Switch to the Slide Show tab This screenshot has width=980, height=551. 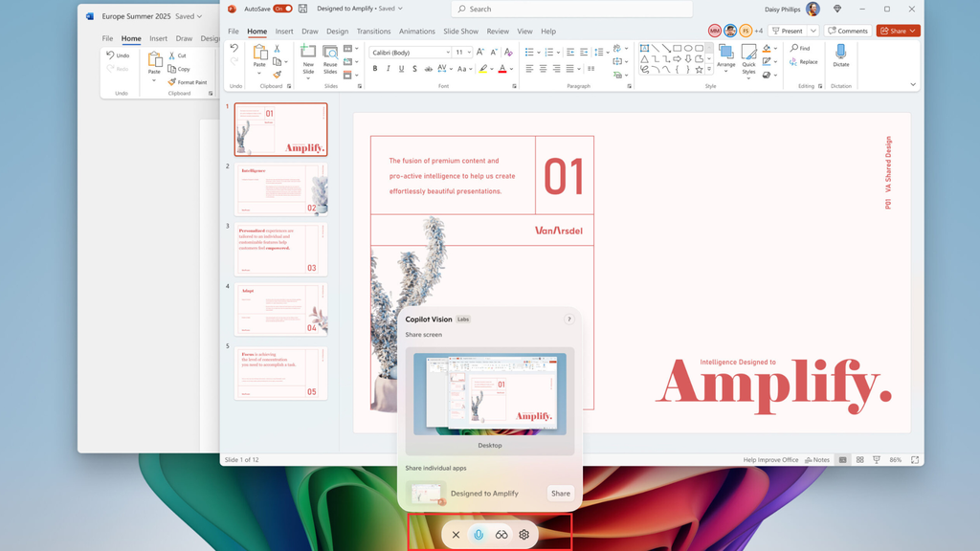pos(460,32)
